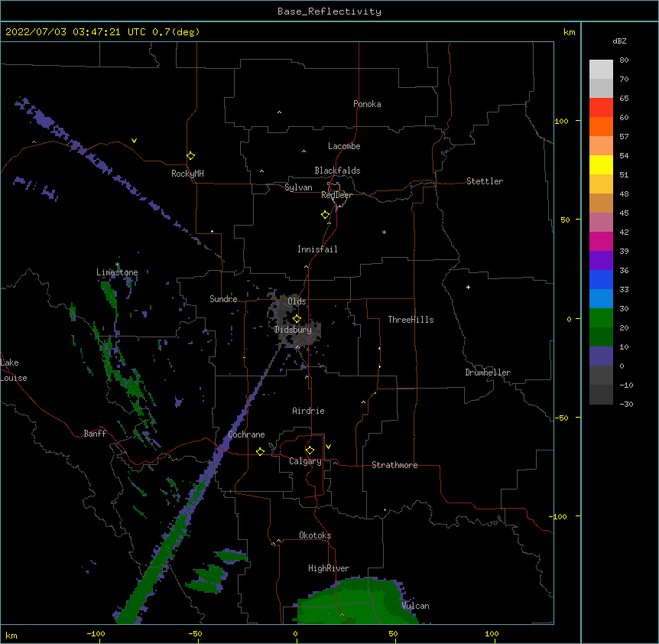Select the Strathmore label
659x644 pixels.
[x=394, y=465]
